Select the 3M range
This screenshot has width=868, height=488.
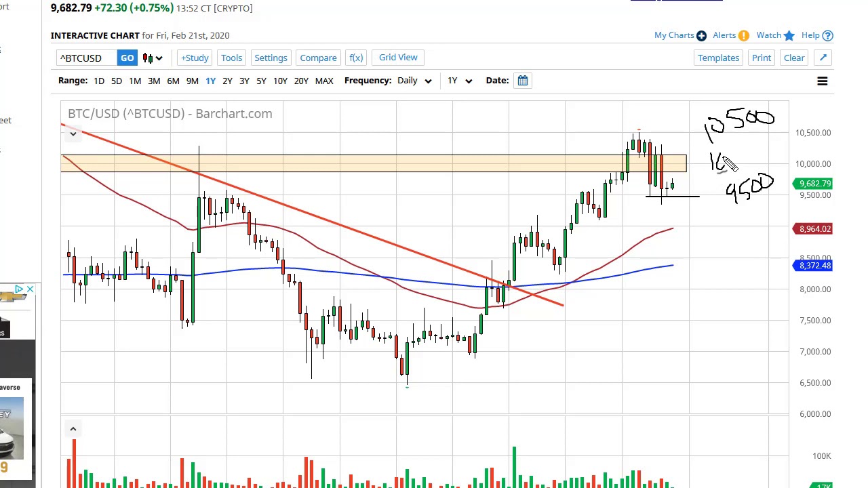154,81
